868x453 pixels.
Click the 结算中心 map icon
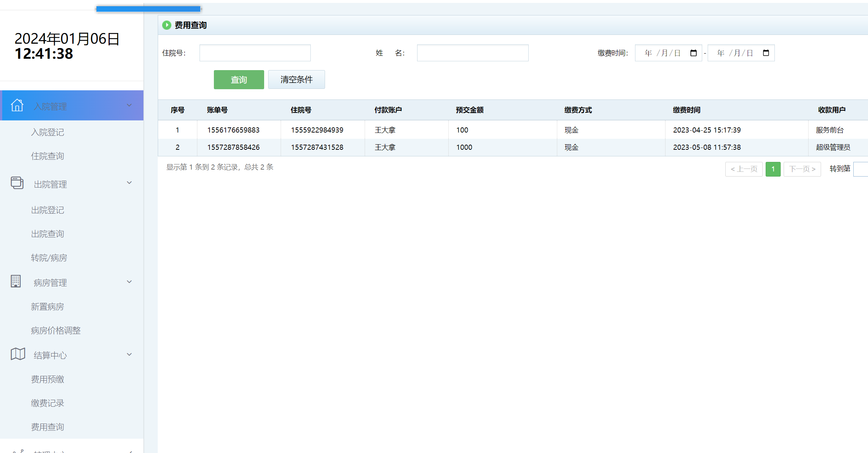(17, 354)
